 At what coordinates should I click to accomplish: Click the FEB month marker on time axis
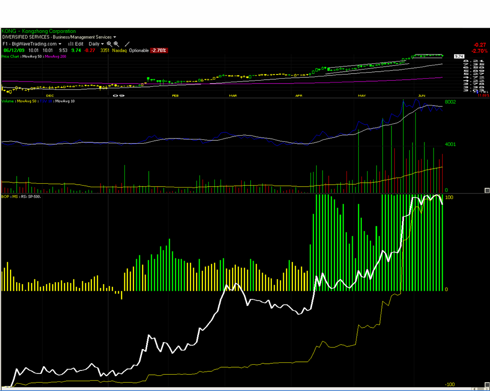pos(175,96)
